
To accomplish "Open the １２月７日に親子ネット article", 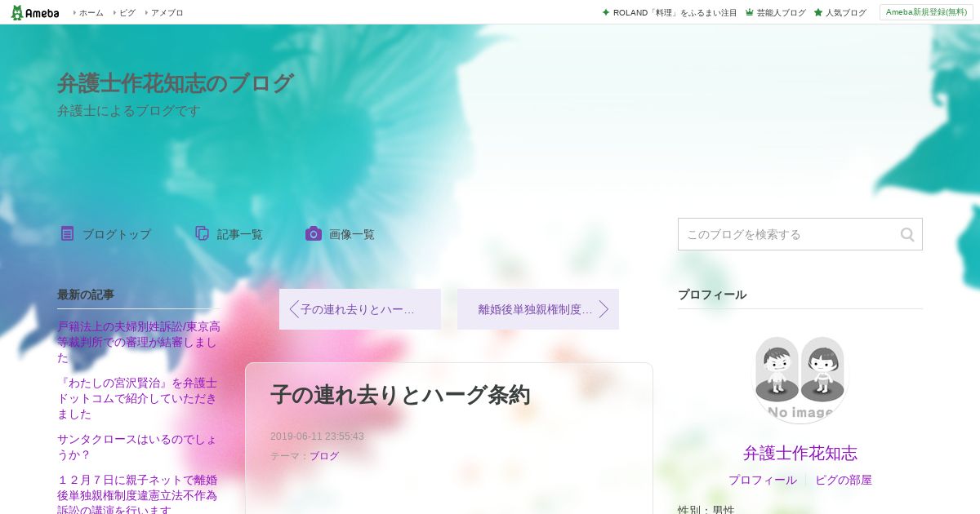I will pyautogui.click(x=139, y=495).
